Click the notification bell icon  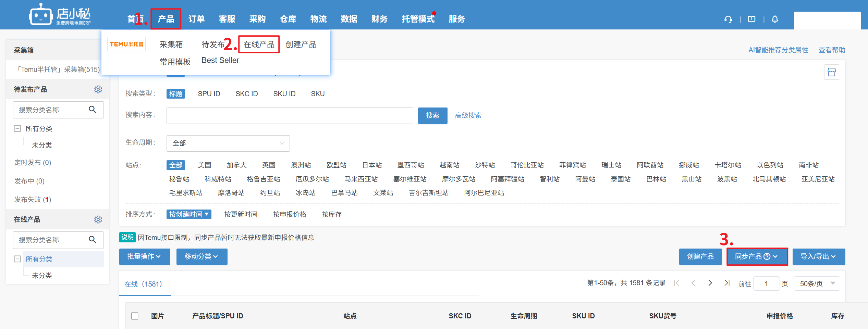(775, 19)
